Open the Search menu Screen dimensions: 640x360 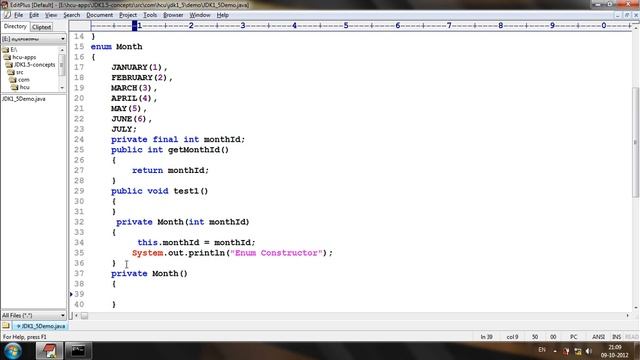pyautogui.click(x=71, y=15)
